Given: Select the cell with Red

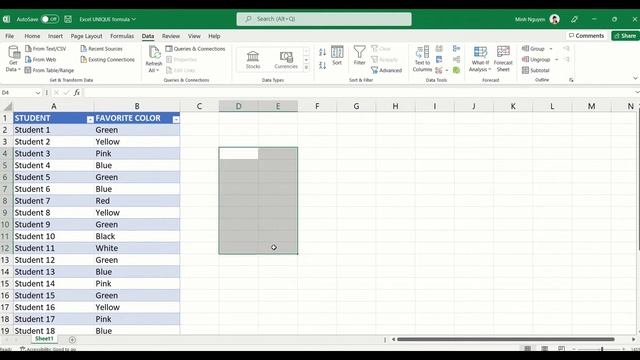Looking at the screenshot, I should point(137,201).
